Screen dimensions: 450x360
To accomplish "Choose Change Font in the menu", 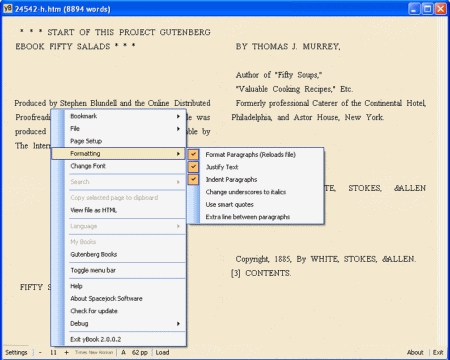I will click(118, 166).
